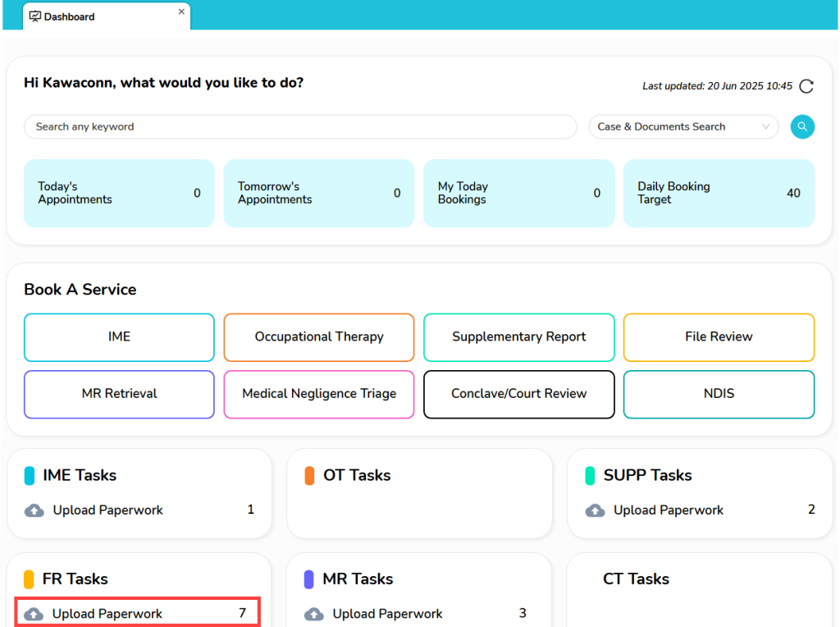Click cloud upload icon under MR Tasks

(x=314, y=614)
